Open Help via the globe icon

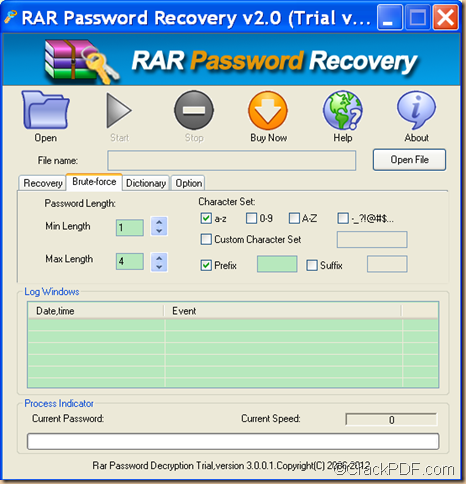tap(343, 110)
